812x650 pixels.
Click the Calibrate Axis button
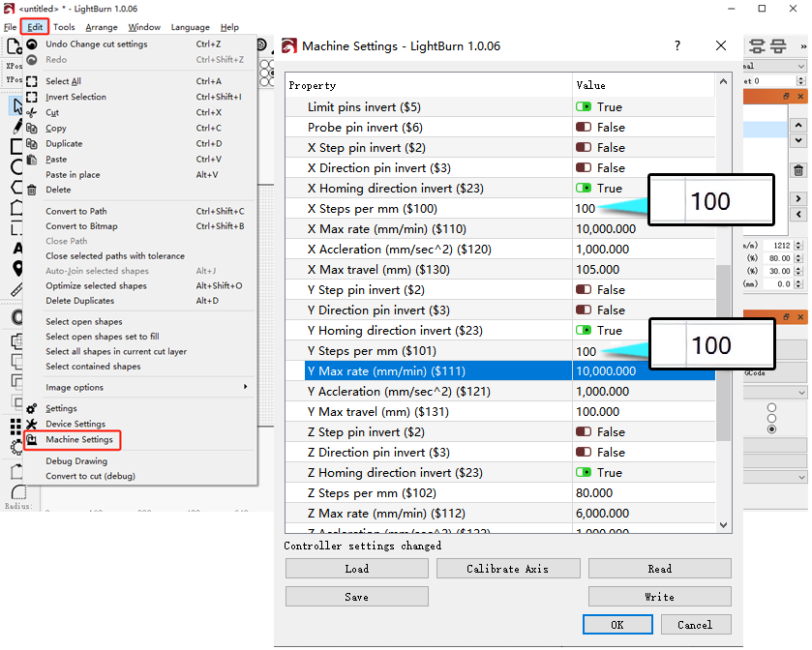[x=507, y=569]
